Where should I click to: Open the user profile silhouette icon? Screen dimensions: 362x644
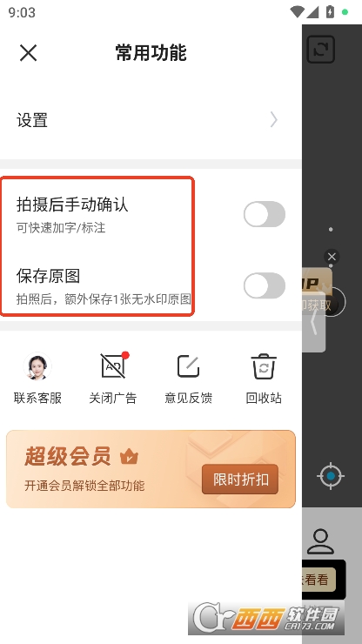click(x=320, y=542)
